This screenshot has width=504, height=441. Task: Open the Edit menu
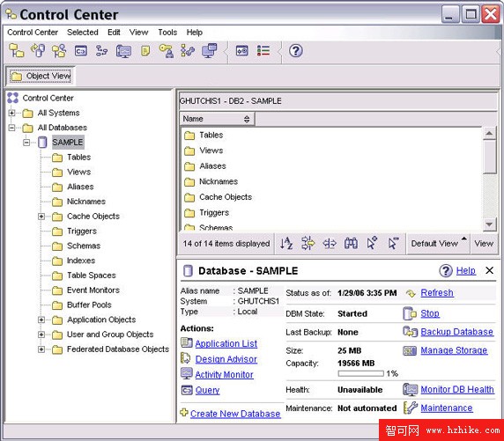tap(114, 32)
